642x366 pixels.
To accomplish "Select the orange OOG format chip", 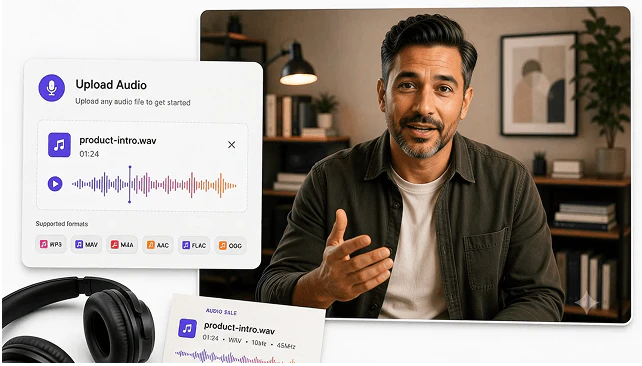I will tap(231, 245).
